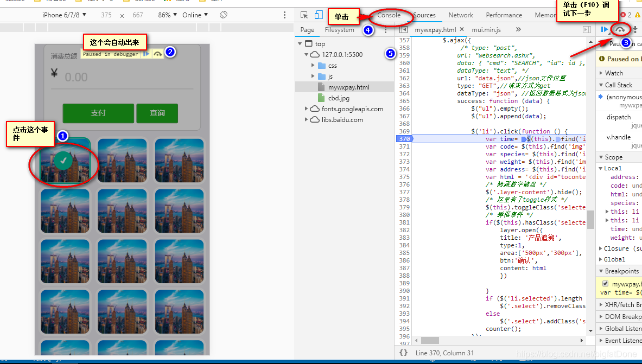Viewport: 642px width, 364px height.
Task: Open the Sources navigator three-dot menu
Action: 385,30
